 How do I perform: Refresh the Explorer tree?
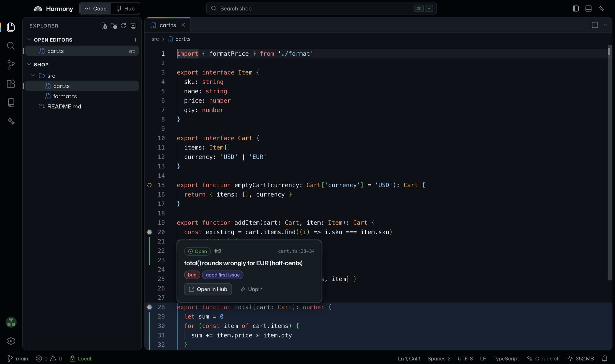(124, 26)
